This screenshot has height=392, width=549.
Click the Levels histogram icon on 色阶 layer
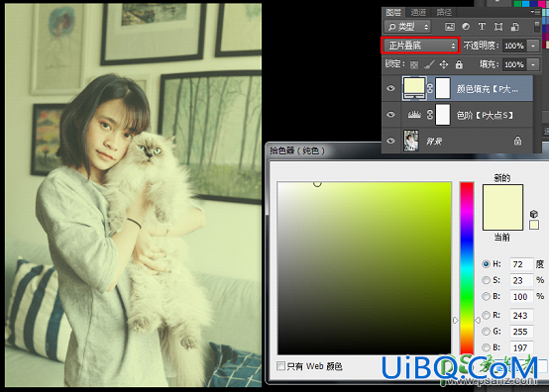click(414, 115)
